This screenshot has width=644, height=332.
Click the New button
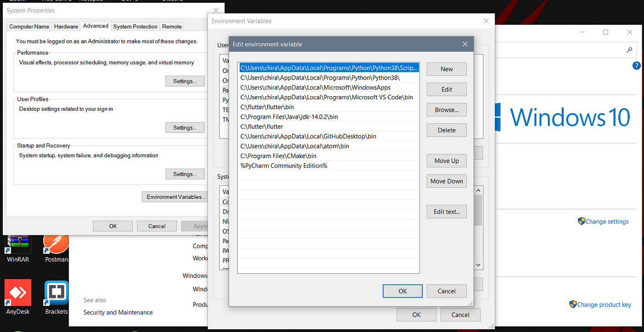pos(446,69)
